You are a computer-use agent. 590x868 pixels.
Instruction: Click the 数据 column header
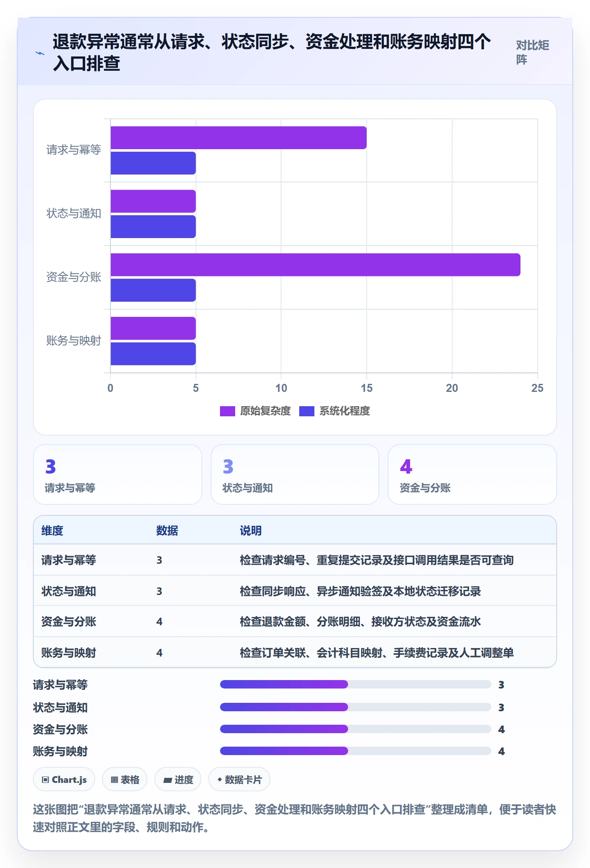click(x=167, y=530)
